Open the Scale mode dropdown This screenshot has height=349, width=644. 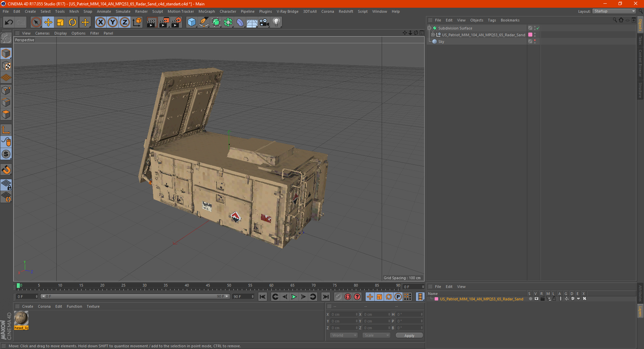click(x=376, y=335)
